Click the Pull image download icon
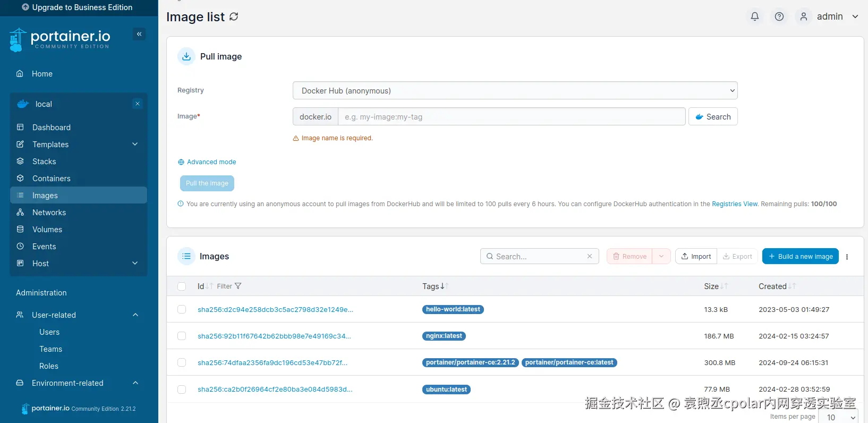The width and height of the screenshot is (868, 423). click(x=186, y=56)
